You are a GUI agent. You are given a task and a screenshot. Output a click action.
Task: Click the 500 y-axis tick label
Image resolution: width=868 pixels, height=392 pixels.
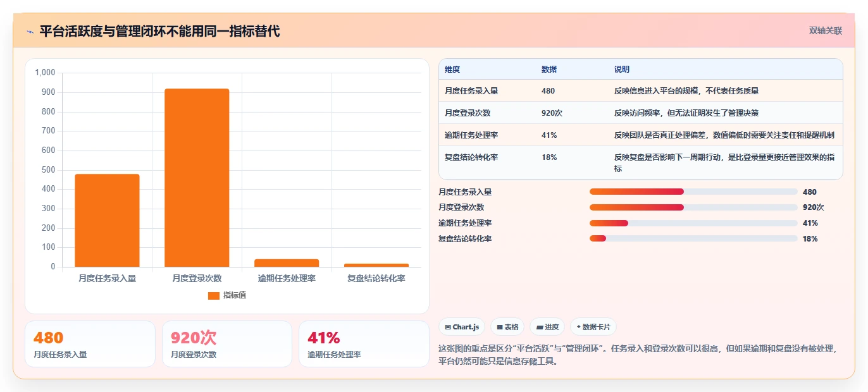point(49,170)
